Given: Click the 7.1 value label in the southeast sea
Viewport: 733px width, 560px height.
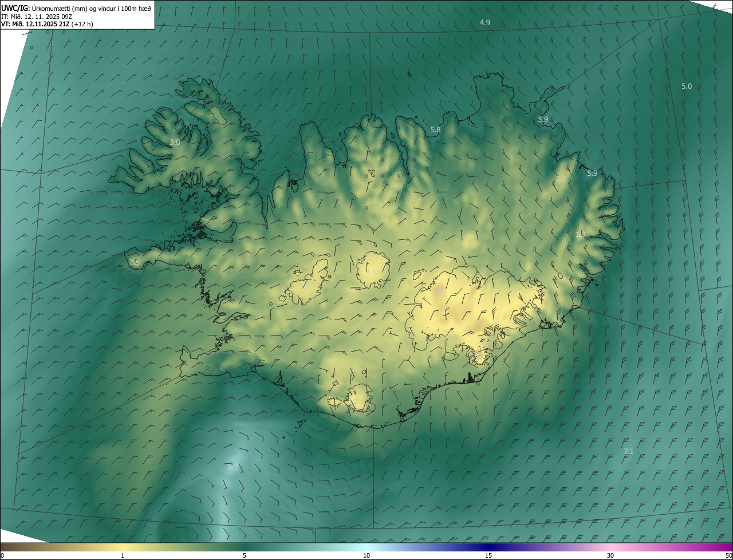Looking at the screenshot, I should (628, 452).
